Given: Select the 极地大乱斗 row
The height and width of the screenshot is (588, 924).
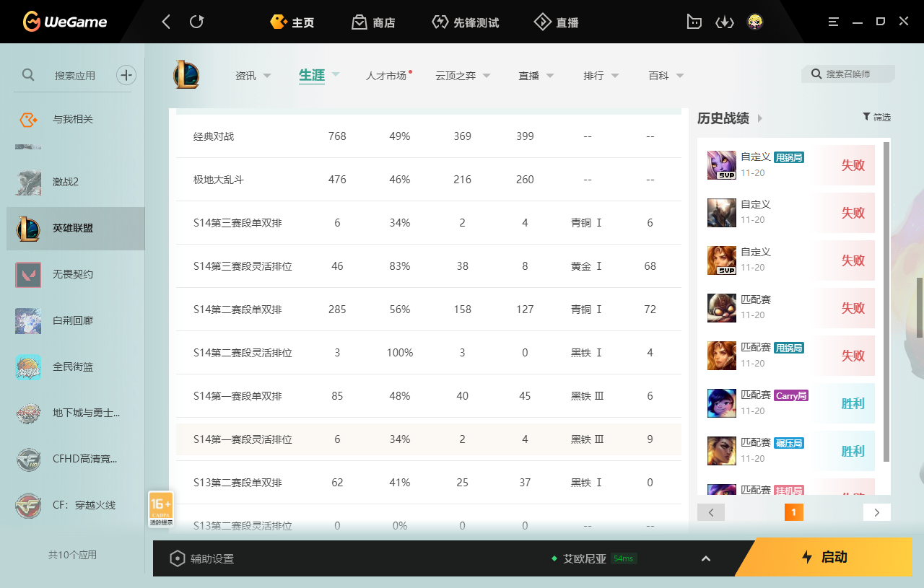Looking at the screenshot, I should pos(429,180).
